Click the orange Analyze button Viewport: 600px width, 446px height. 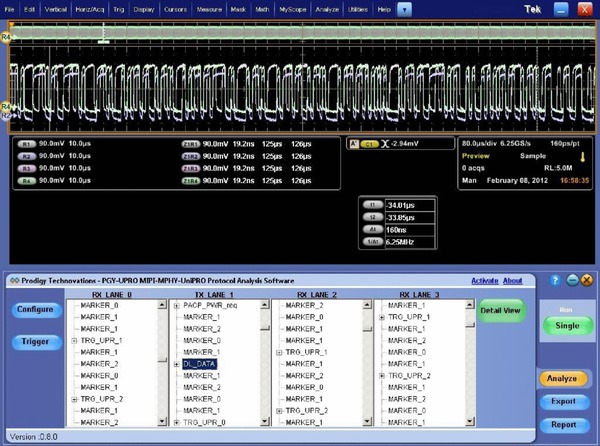pos(562,378)
